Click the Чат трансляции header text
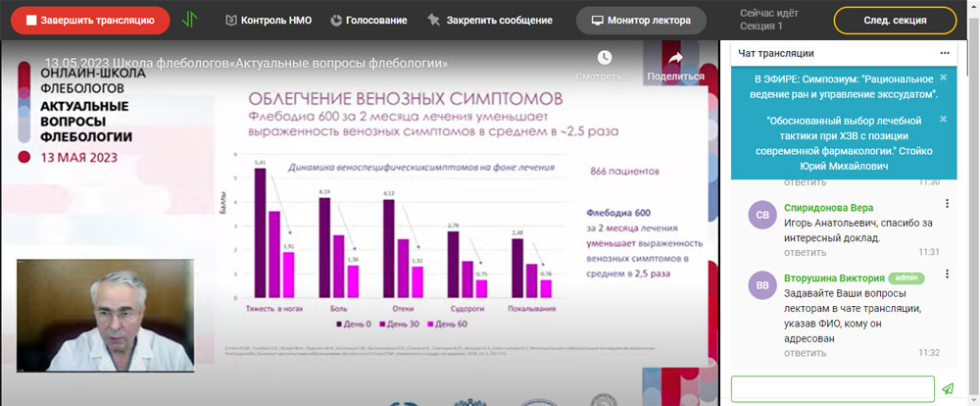Viewport: 980px width, 406px height. coord(775,54)
